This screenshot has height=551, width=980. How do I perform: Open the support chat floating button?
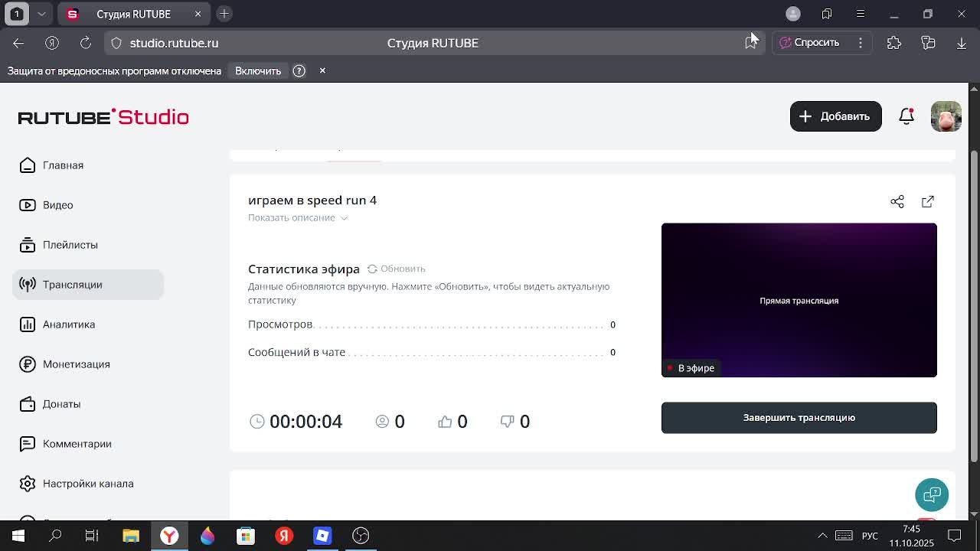click(x=932, y=494)
